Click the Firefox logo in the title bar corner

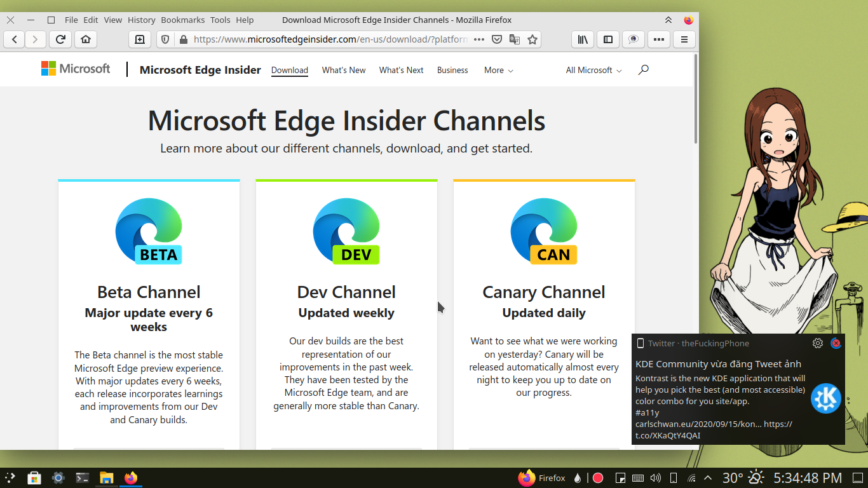tap(688, 20)
